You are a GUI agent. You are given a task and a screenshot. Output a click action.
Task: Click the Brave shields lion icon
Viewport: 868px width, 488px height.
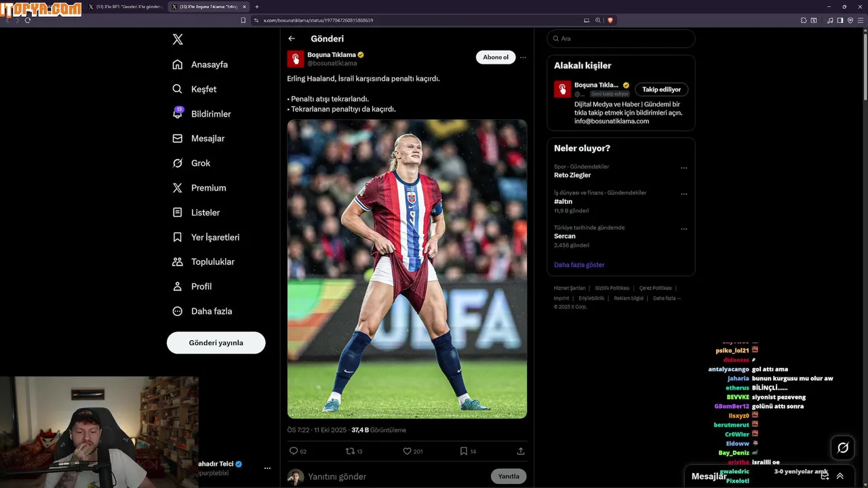pyautogui.click(x=610, y=20)
